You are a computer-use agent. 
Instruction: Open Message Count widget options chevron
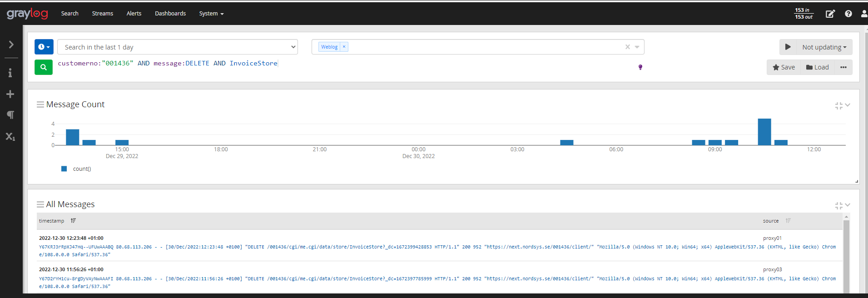848,105
